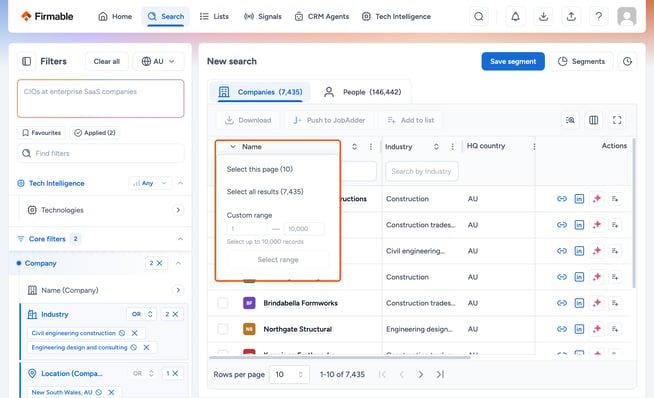Open downloads icon in top bar
The width and height of the screenshot is (654, 398).
pos(543,17)
